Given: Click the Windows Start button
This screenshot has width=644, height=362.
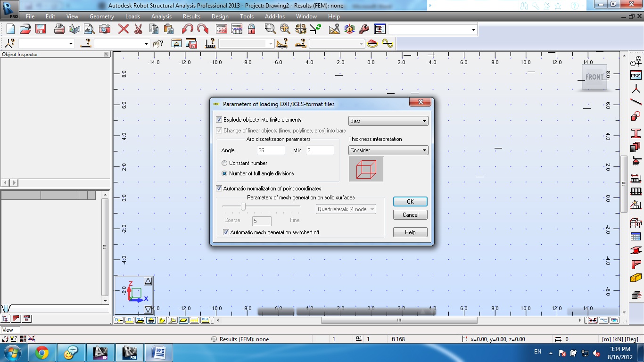Looking at the screenshot, I should [12, 353].
